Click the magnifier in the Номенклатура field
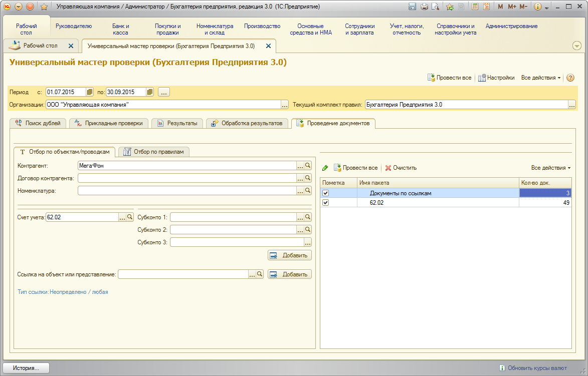The height and width of the screenshot is (376, 588). click(x=308, y=191)
